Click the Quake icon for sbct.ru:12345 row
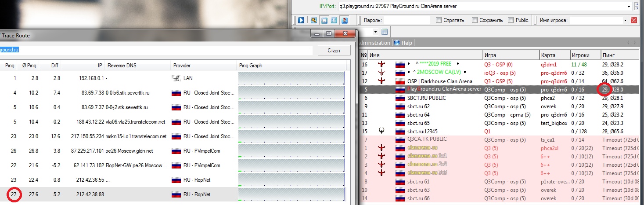The height and width of the screenshot is (205, 644). point(382,131)
